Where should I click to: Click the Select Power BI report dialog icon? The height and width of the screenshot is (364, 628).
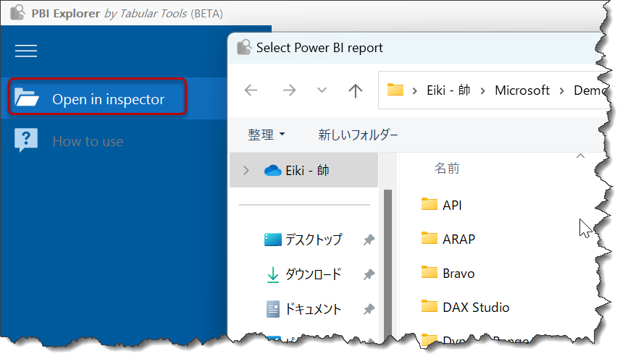[x=244, y=47]
